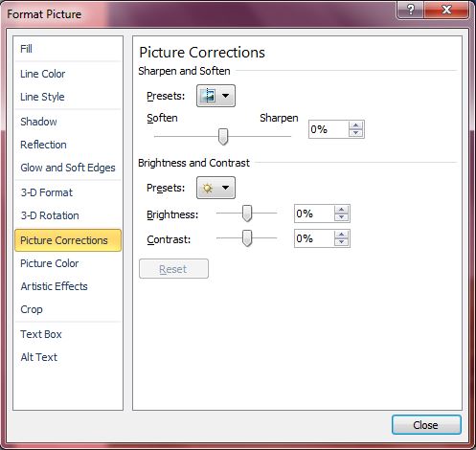Increase sharpen percentage with the up arrow
The image size is (476, 450).
click(356, 125)
